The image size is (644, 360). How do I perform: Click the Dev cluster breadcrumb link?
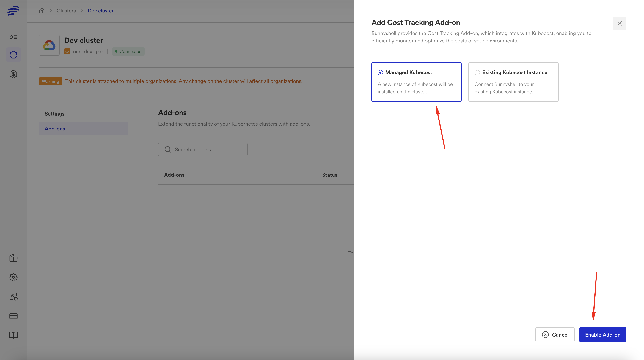(100, 11)
